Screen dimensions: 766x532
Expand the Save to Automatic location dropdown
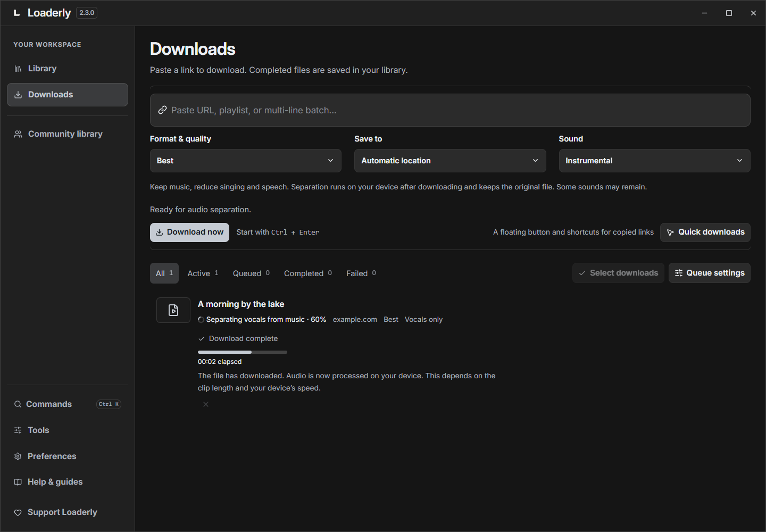[x=450, y=161]
